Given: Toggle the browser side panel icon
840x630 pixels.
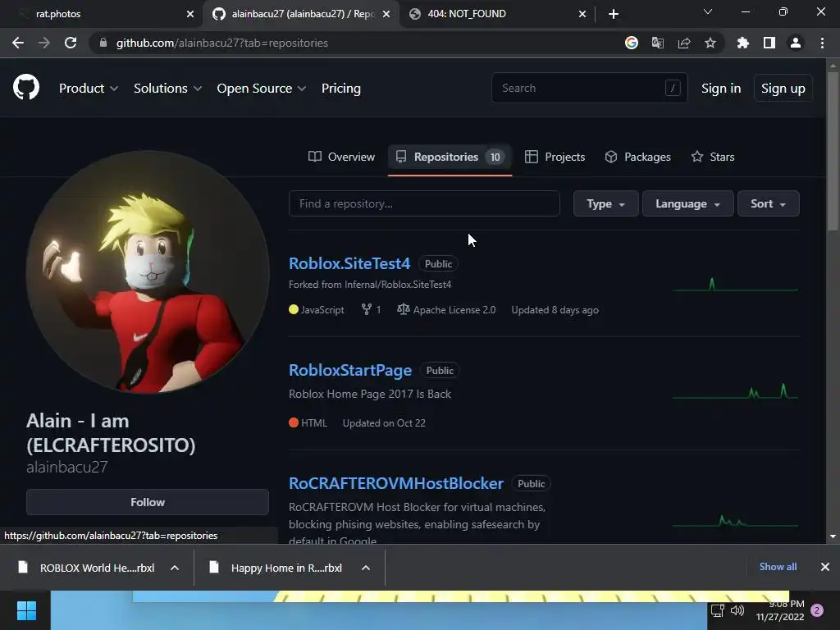Looking at the screenshot, I should tap(769, 43).
